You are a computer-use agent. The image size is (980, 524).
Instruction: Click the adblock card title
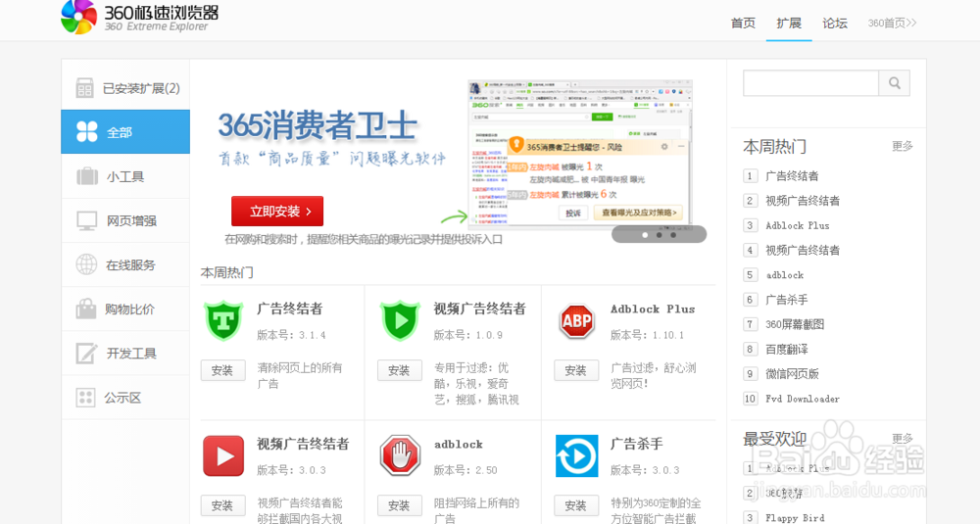tap(458, 445)
